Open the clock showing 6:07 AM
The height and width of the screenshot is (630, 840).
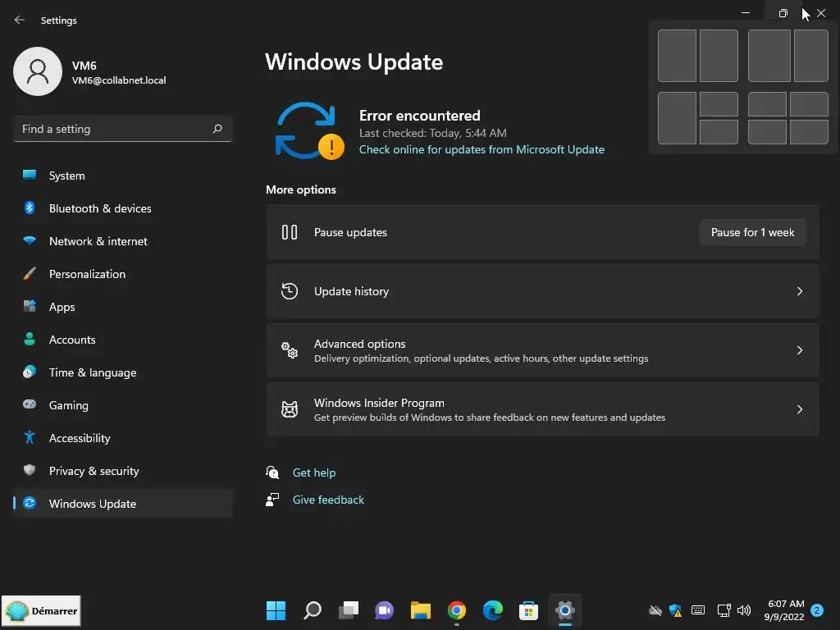[x=784, y=610]
